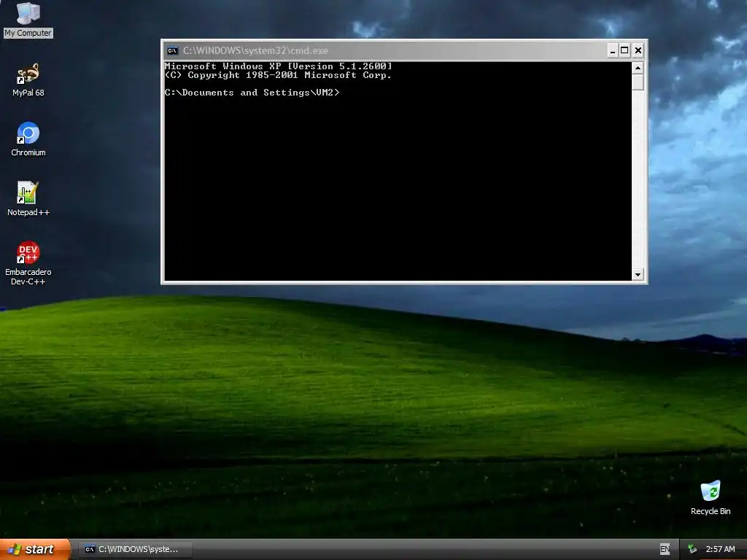Close the cmd.exe window

(638, 50)
